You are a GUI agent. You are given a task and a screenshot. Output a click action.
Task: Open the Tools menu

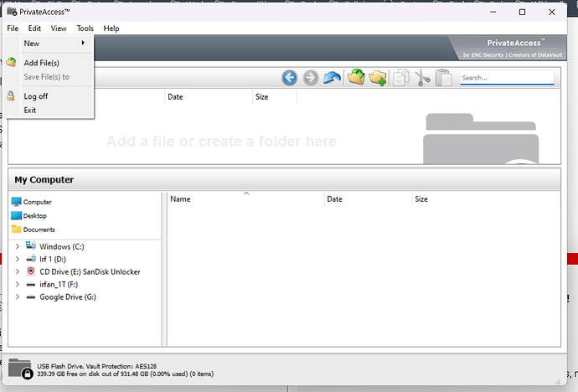click(x=85, y=28)
